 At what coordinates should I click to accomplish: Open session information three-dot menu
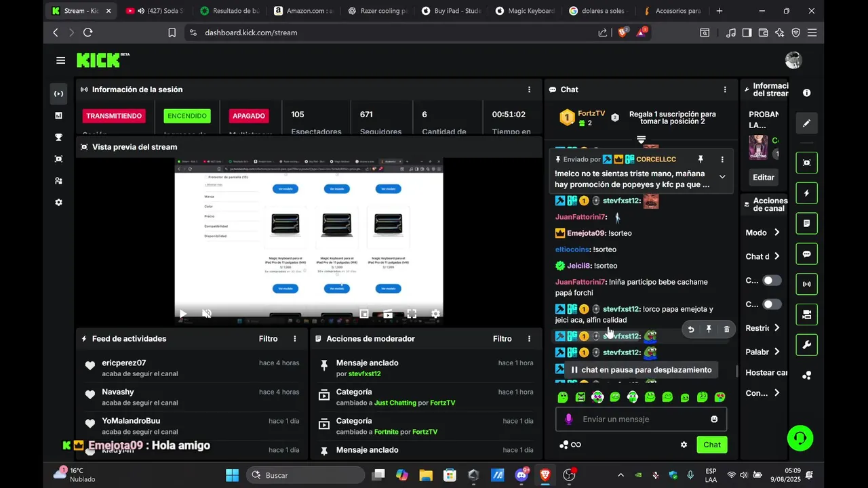pos(529,89)
